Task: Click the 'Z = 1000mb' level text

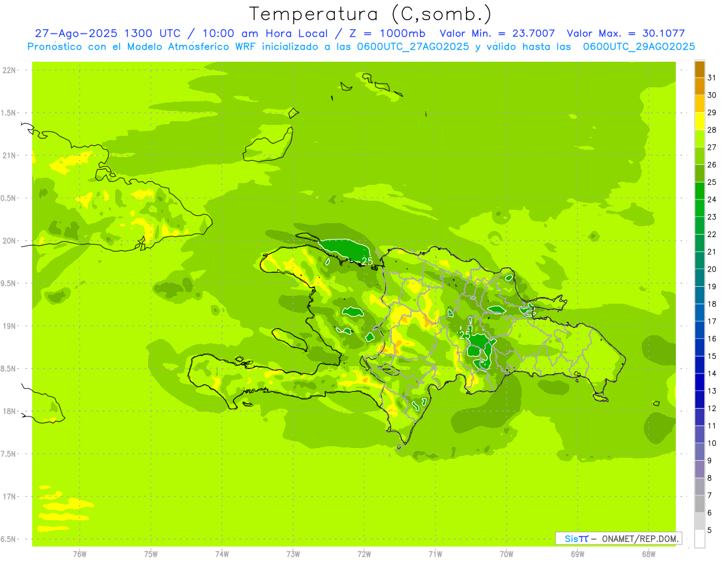Action: coord(386,33)
